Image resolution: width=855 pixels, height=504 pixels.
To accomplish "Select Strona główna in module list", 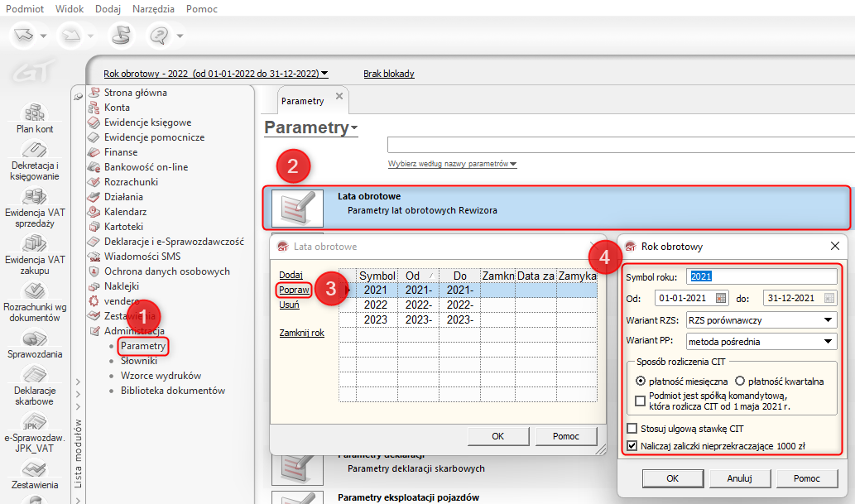I will [135, 93].
